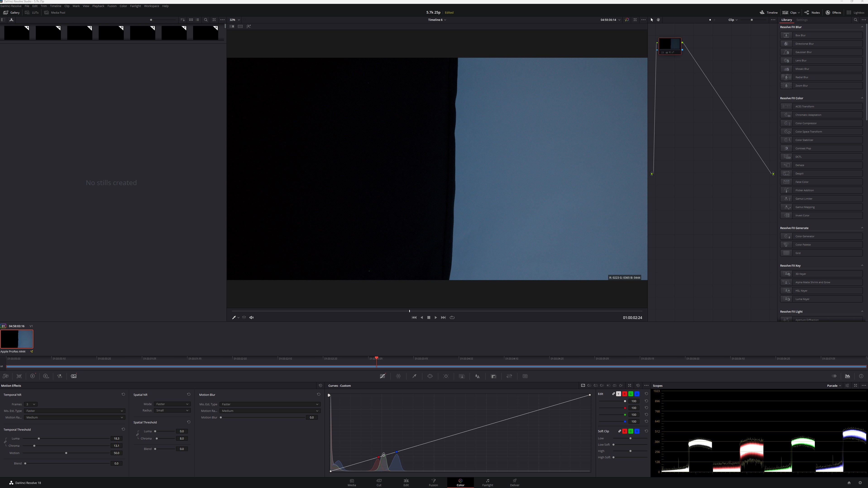
Task: Open the 3D stereoscopic palette
Action: (x=525, y=376)
